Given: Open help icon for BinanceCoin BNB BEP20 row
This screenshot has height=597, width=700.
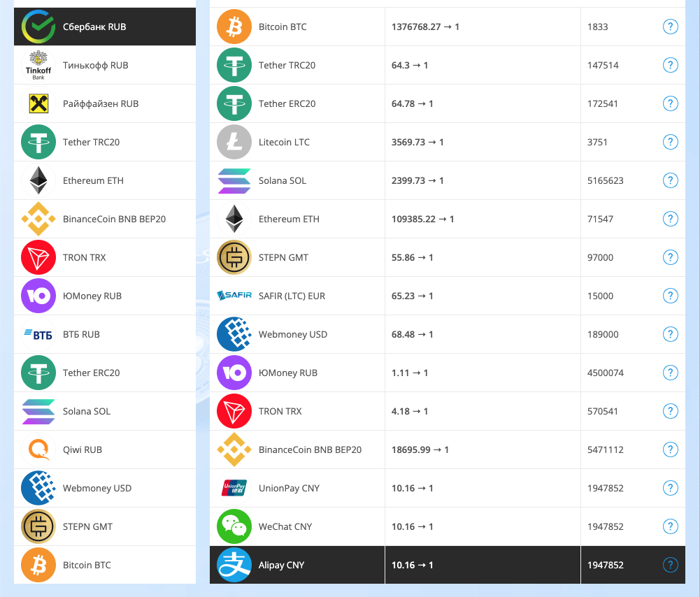Looking at the screenshot, I should 670,449.
